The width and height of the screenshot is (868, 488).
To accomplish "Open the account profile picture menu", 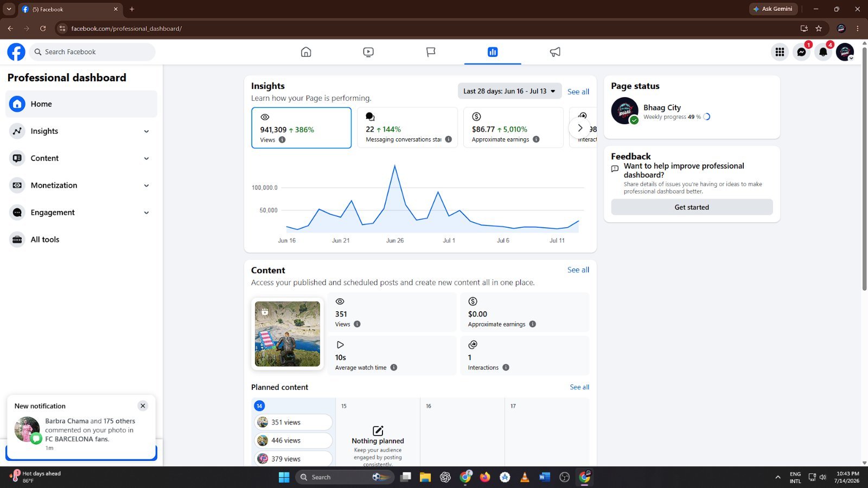I will (x=845, y=52).
